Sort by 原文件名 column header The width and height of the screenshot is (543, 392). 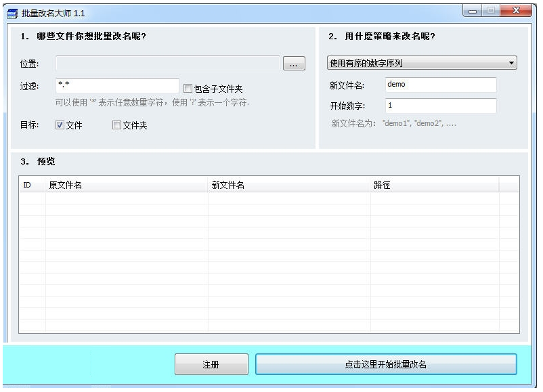[x=126, y=185]
